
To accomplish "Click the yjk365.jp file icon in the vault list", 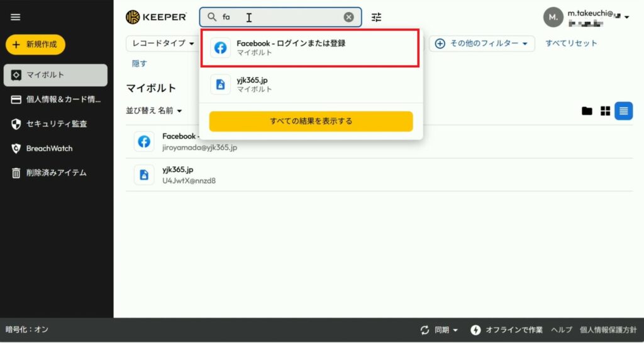I will [144, 175].
